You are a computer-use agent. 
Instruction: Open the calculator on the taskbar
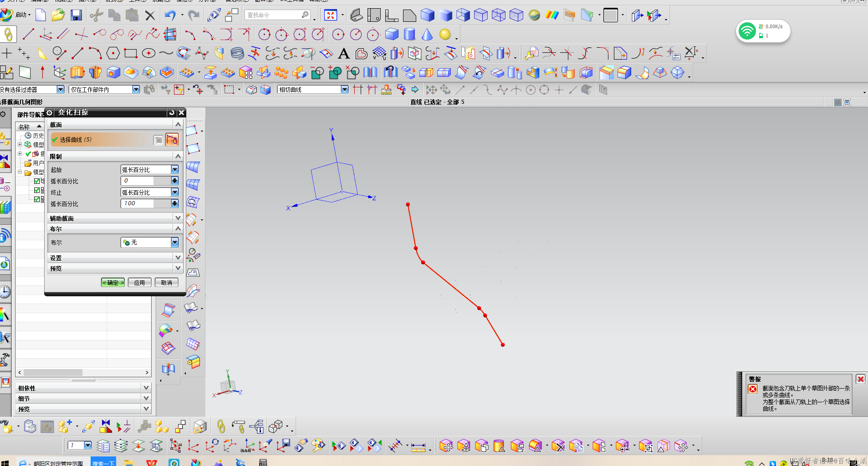pos(263,462)
